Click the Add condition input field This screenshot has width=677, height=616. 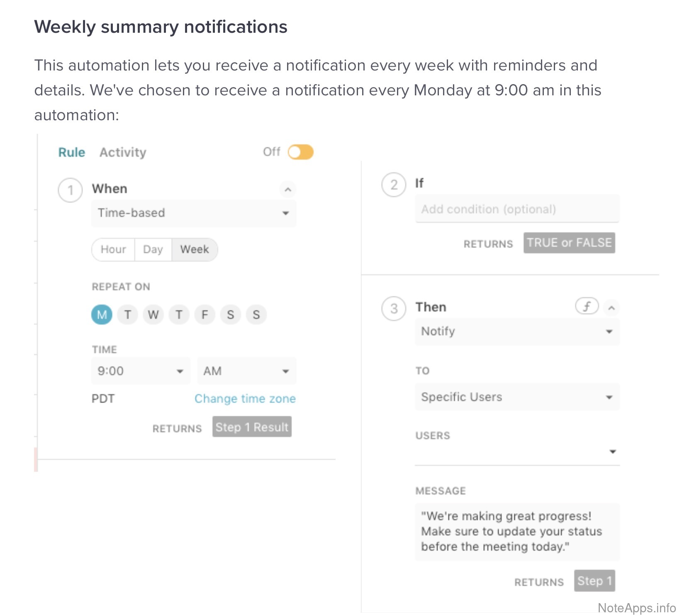click(517, 209)
